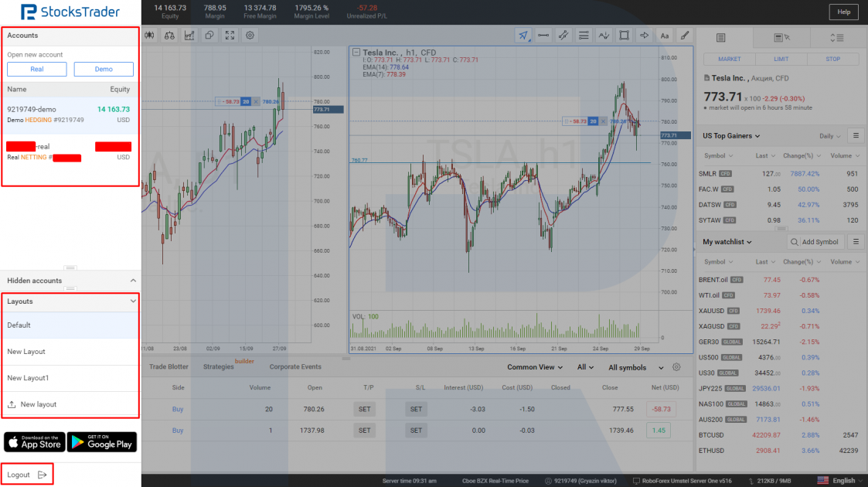Open My watchlist dropdown
The height and width of the screenshot is (487, 868).
pos(727,242)
